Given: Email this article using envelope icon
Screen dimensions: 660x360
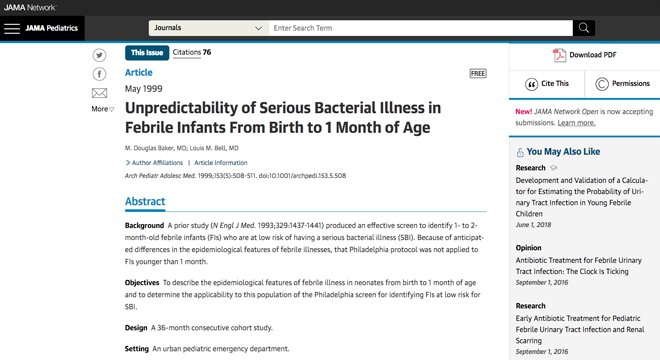Looking at the screenshot, I should (x=99, y=93).
